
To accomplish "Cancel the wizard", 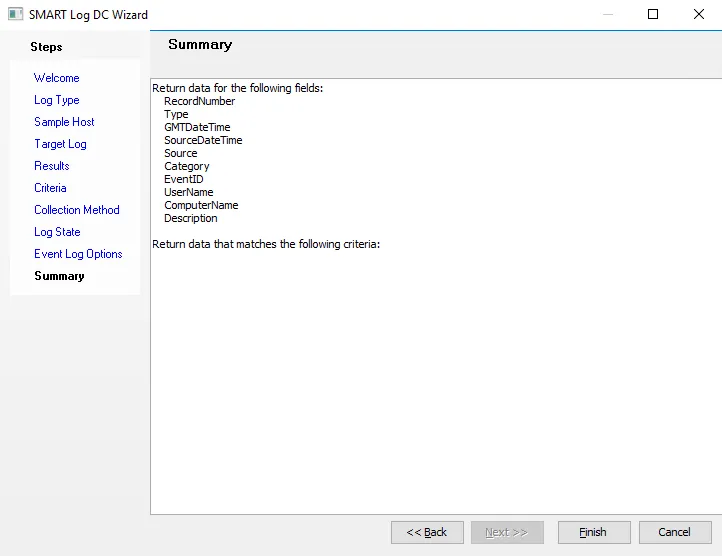I will [x=675, y=532].
